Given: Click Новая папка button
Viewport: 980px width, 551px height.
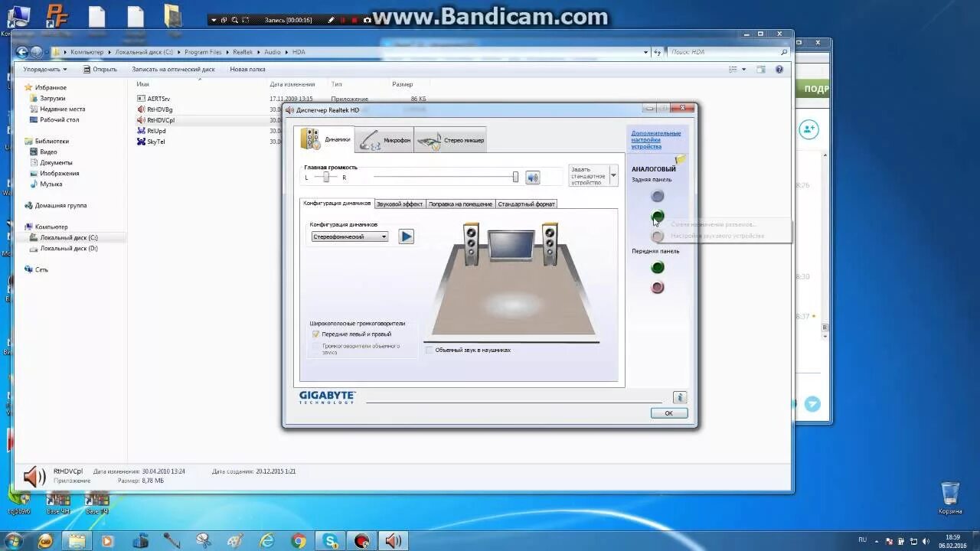Looking at the screenshot, I should (247, 69).
